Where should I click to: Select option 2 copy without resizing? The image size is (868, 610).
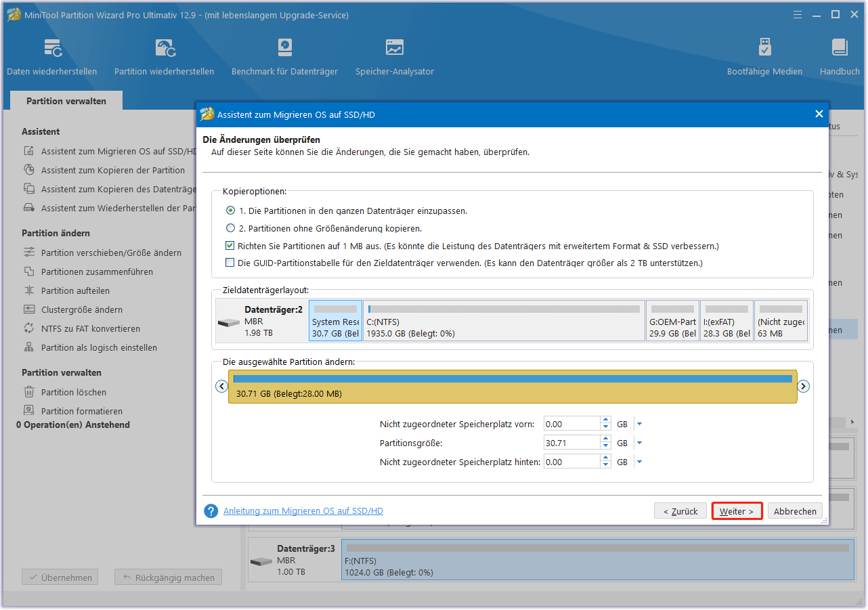tap(231, 229)
